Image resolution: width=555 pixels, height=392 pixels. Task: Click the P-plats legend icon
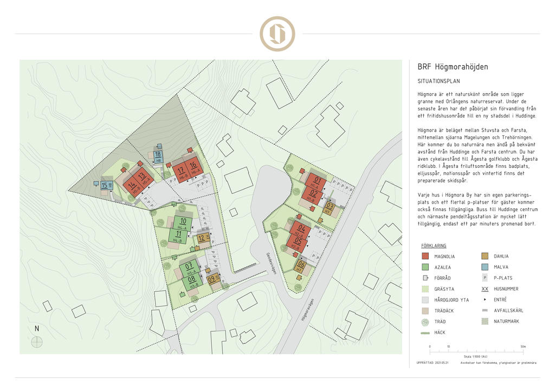[x=485, y=278]
